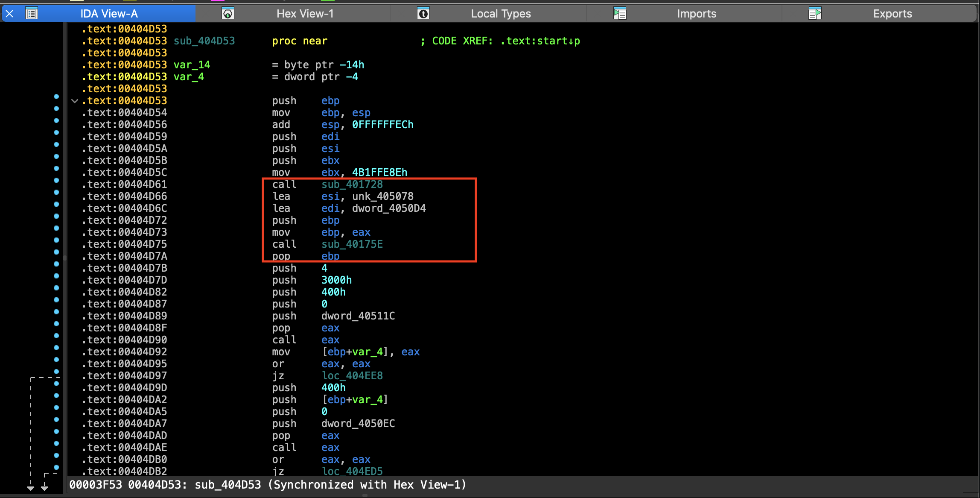
Task: Select the unk_405078 operand
Action: (383, 196)
